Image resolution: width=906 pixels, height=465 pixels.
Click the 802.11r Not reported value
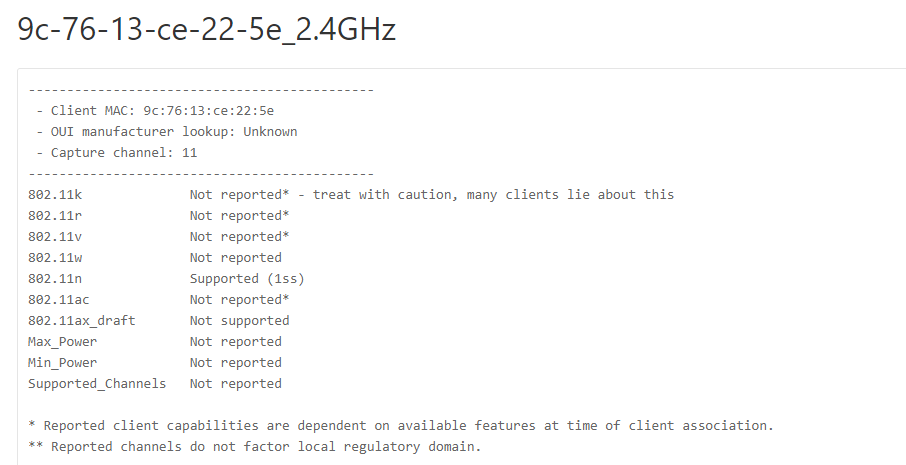239,215
